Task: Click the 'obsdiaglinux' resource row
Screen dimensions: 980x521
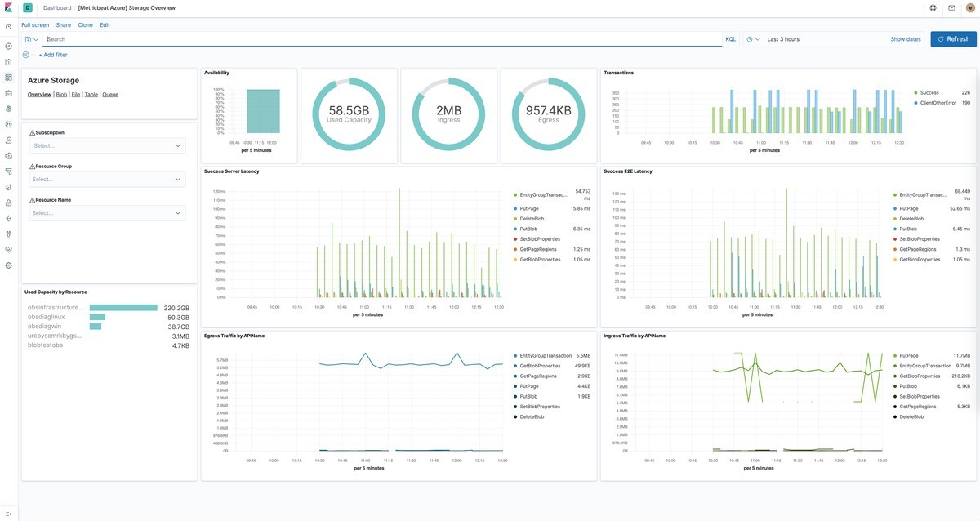Action: [x=109, y=317]
